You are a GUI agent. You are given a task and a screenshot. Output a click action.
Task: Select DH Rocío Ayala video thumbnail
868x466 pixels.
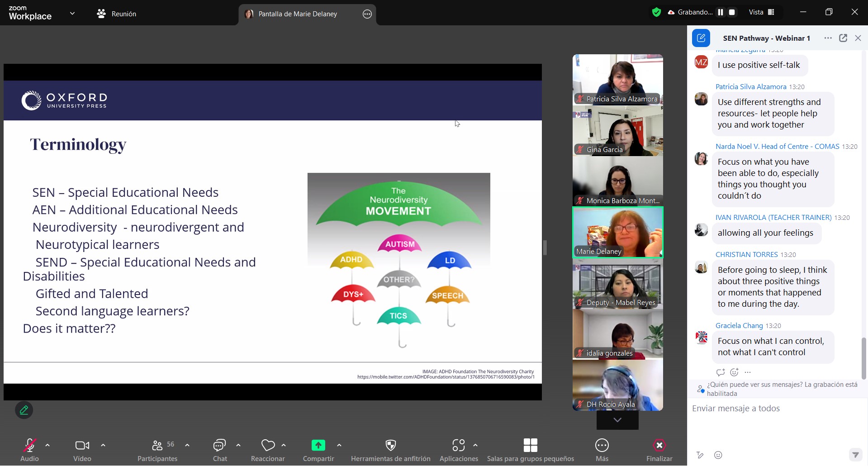(x=618, y=385)
